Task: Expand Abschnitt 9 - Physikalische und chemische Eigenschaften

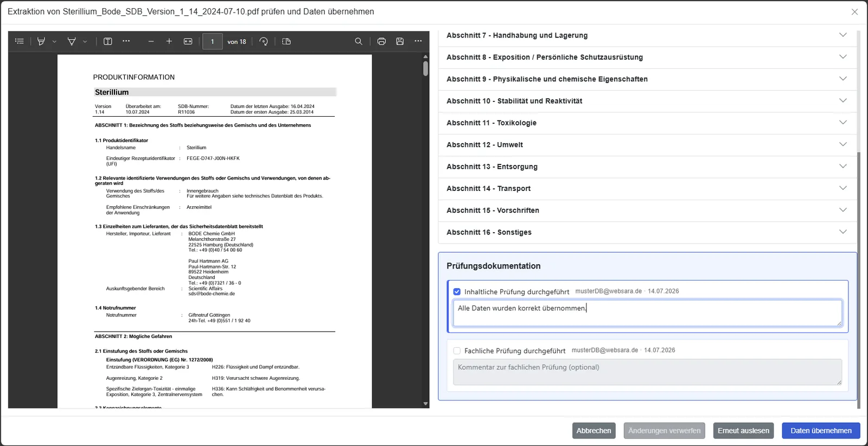Action: click(x=647, y=79)
